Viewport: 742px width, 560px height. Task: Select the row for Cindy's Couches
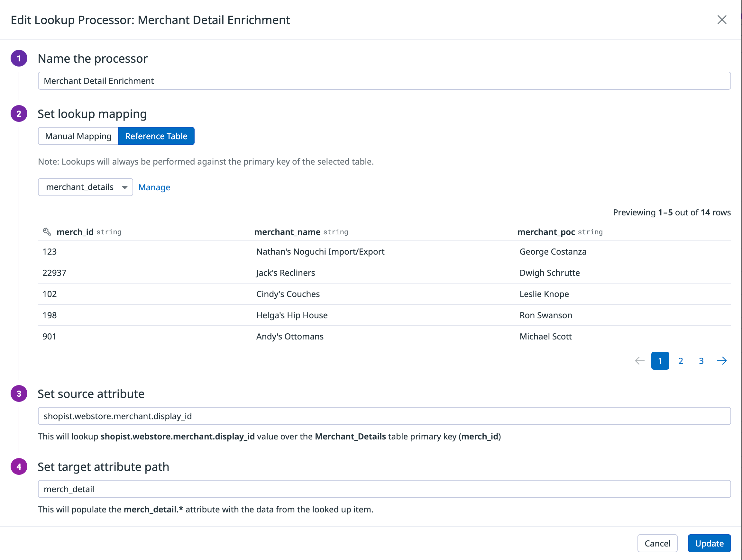pos(288,294)
